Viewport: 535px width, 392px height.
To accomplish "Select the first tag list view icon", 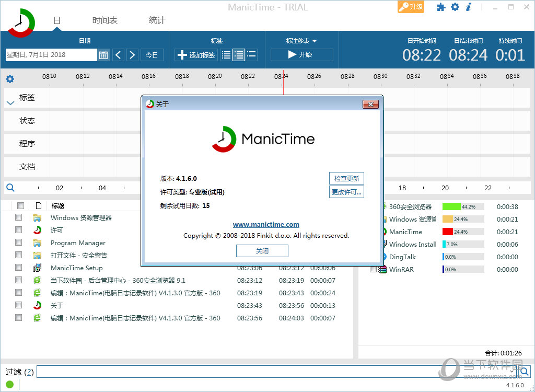I will tap(226, 55).
